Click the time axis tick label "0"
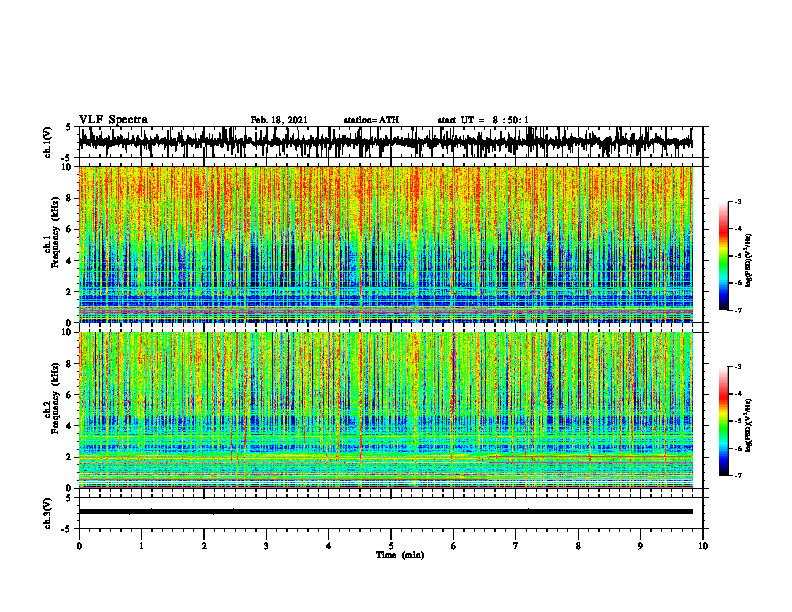Image resolution: width=792 pixels, height=612 pixels. (79, 546)
